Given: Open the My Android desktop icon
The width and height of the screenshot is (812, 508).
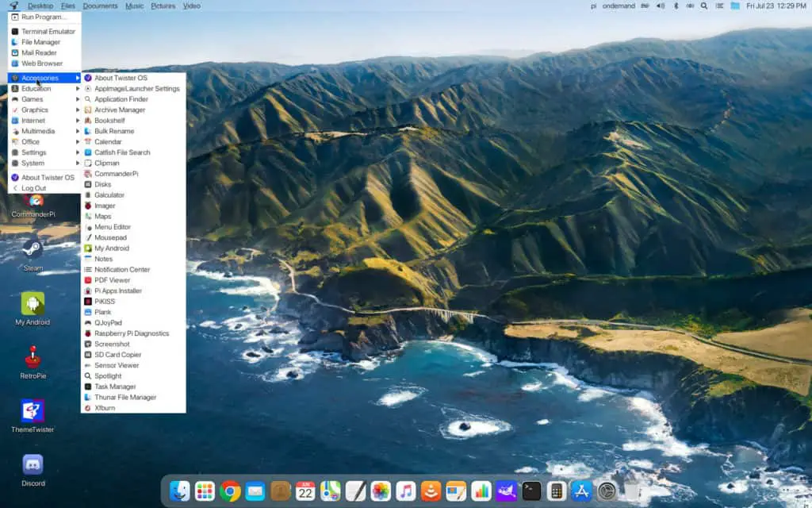Looking at the screenshot, I should pyautogui.click(x=33, y=308).
